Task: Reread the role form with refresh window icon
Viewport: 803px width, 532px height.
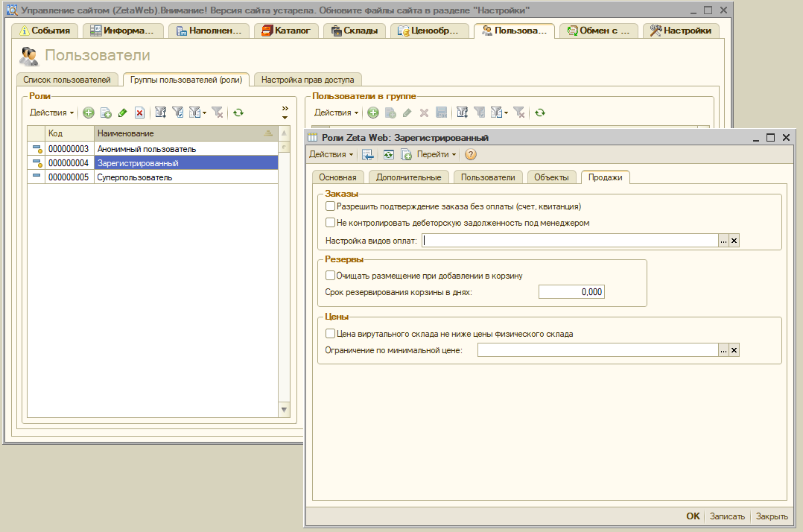Action: click(389, 154)
